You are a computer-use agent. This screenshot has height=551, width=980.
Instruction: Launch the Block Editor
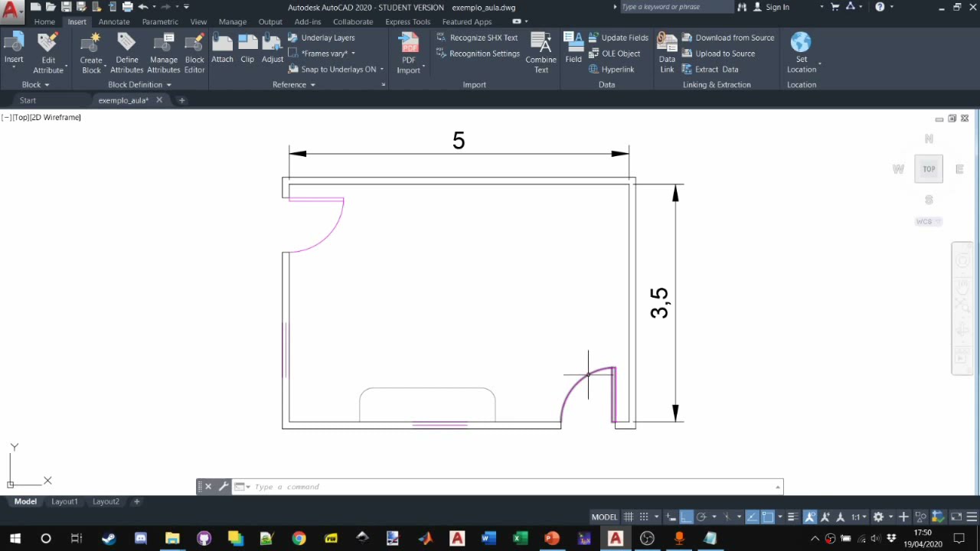(194, 53)
